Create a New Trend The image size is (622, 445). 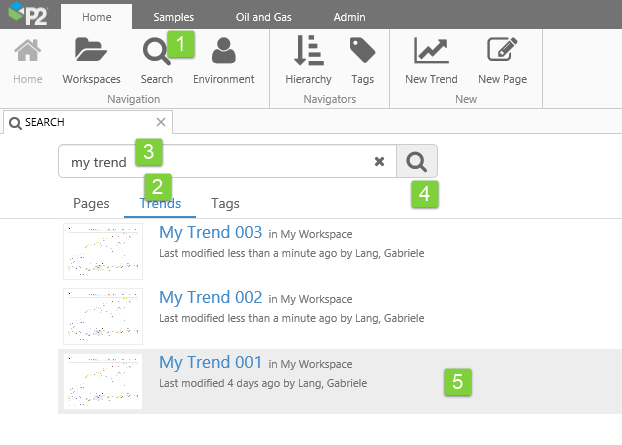[431, 52]
